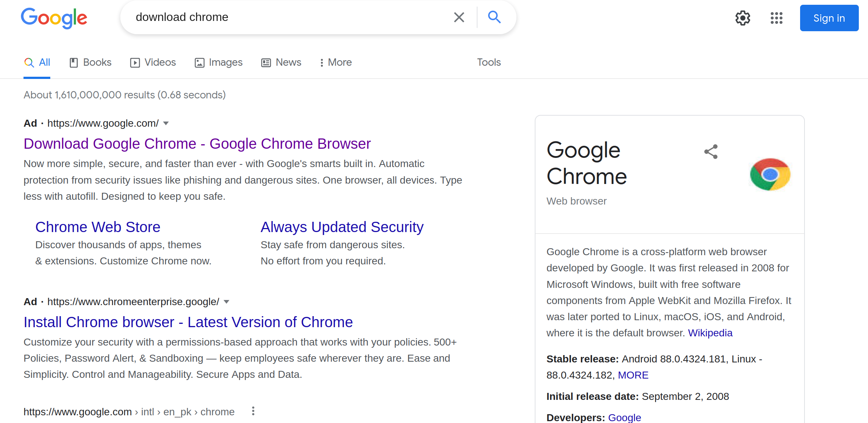The height and width of the screenshot is (423, 868).
Task: Open Chrome Web Store sitelink
Action: [98, 227]
